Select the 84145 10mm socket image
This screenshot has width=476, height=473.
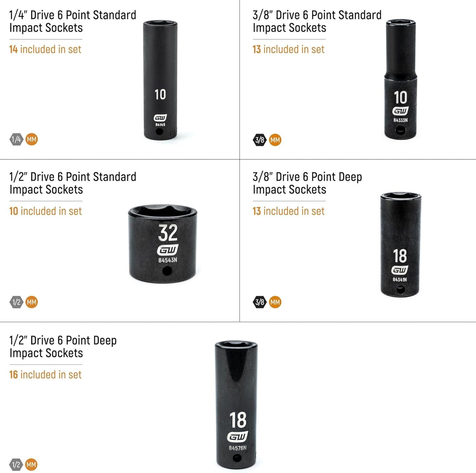point(160,80)
